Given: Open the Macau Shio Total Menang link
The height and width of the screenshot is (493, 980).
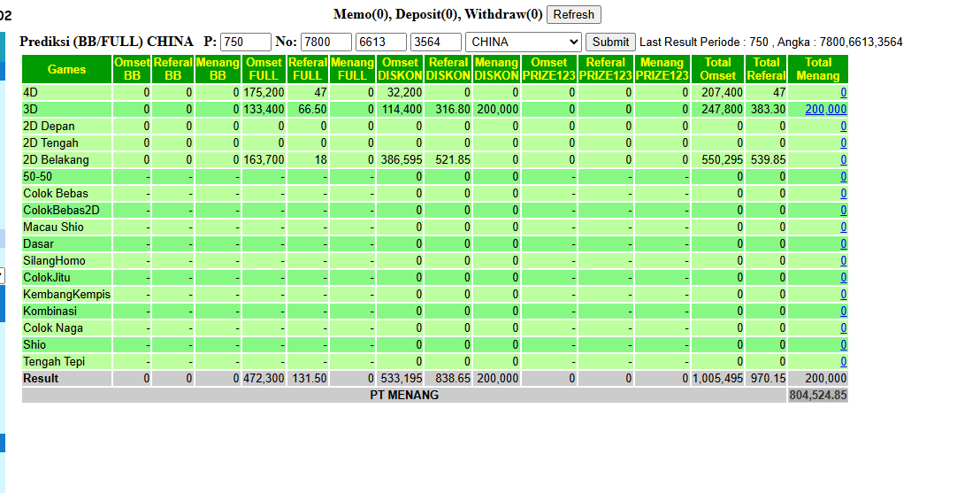Looking at the screenshot, I should (843, 227).
